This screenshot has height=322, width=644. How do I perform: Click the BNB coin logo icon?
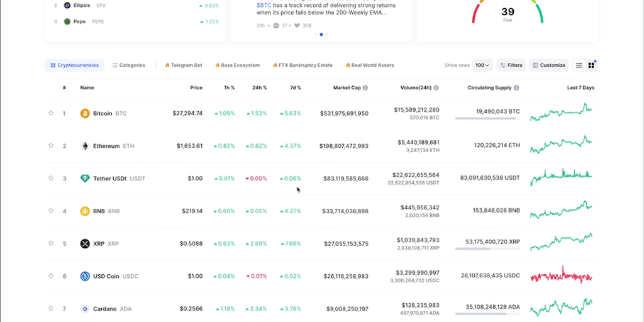point(85,211)
